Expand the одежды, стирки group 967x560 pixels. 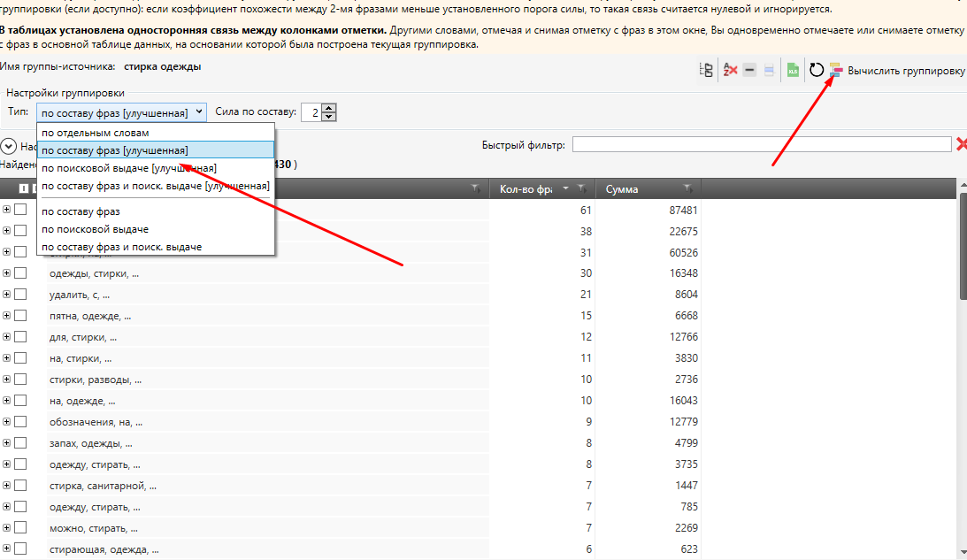[x=6, y=272]
